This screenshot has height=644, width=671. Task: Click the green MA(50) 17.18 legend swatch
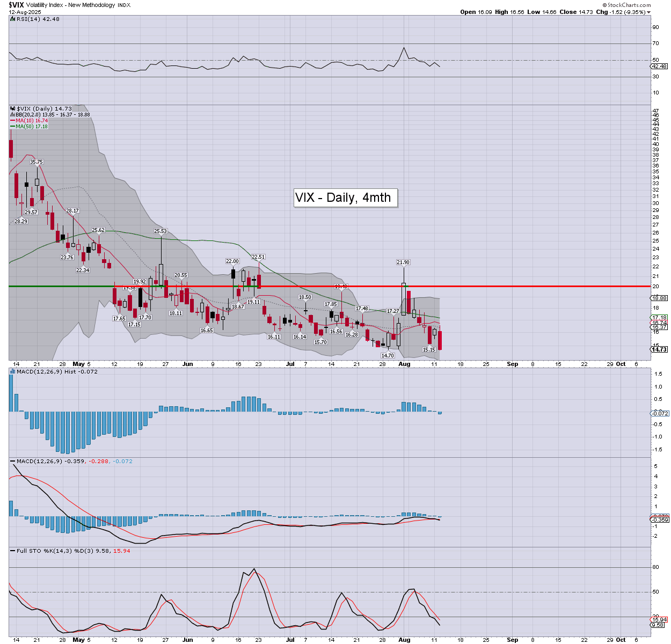coord(12,127)
